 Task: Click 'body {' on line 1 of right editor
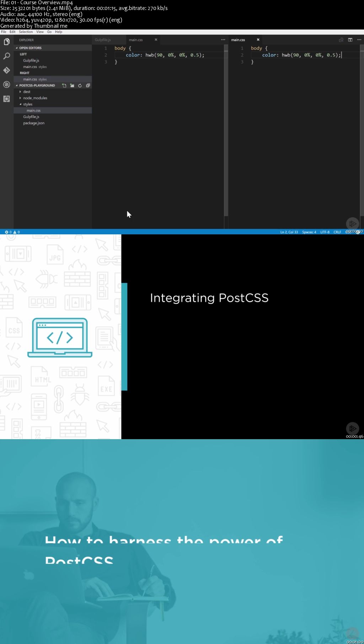coord(259,48)
